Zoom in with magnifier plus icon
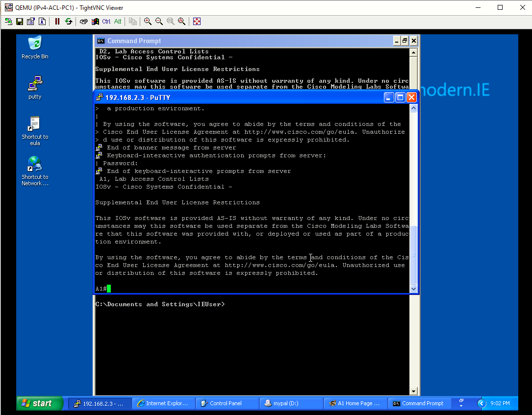Image resolution: width=532 pixels, height=415 pixels. 148,22
